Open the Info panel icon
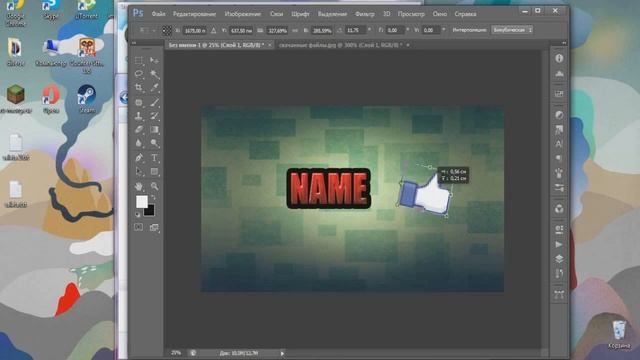The width and height of the screenshot is (640, 360). 559,58
